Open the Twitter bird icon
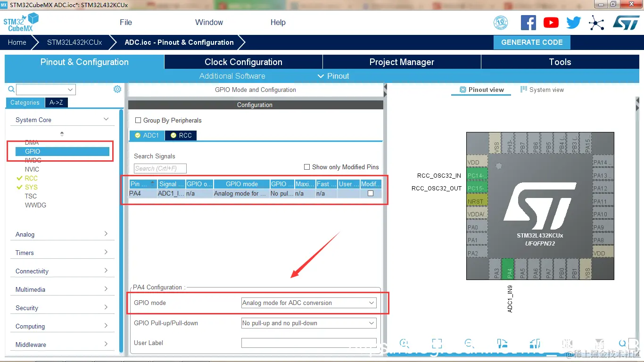Image resolution: width=644 pixels, height=362 pixels. click(573, 23)
